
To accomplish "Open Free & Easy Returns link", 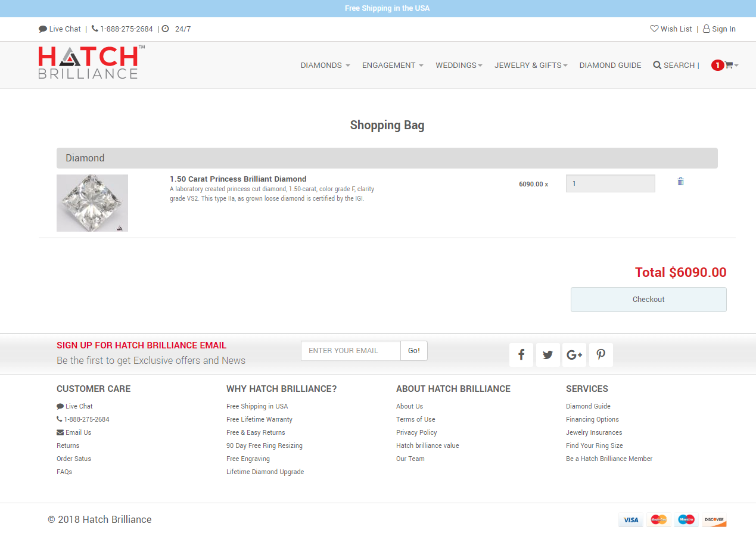I will click(x=256, y=432).
